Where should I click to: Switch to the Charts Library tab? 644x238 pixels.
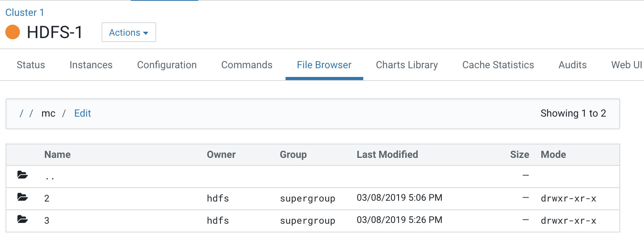(x=406, y=65)
